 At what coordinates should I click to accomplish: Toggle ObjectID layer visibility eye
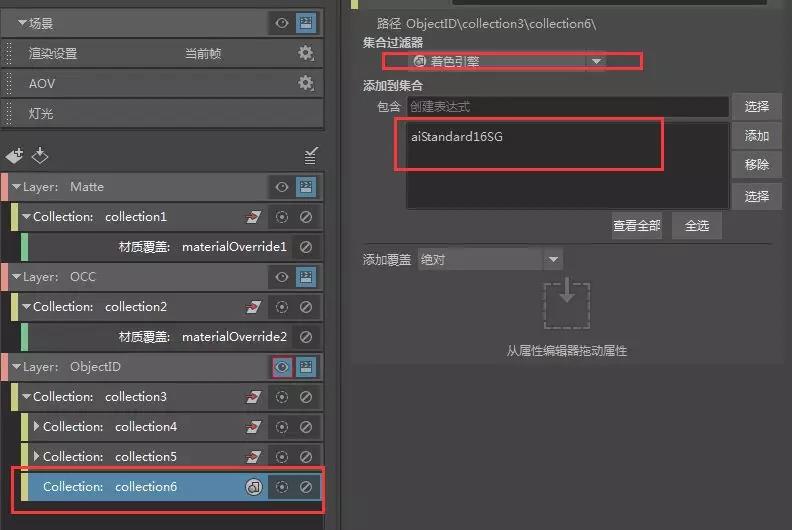point(282,367)
